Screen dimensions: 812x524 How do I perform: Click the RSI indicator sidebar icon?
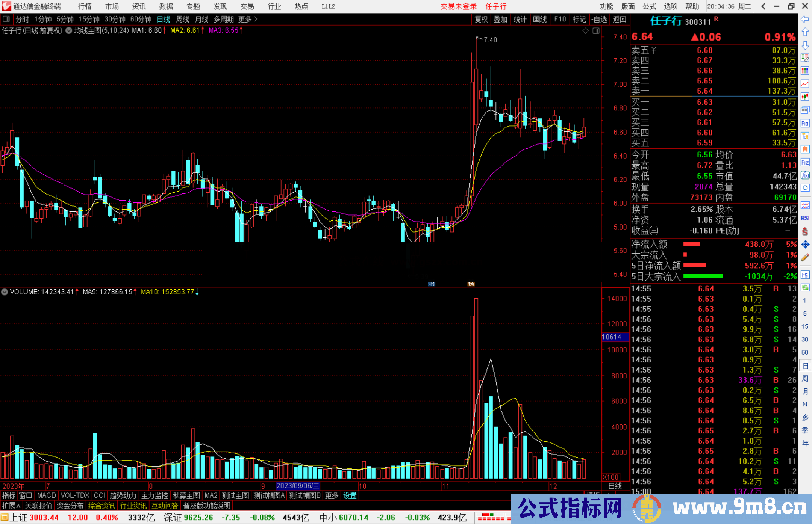click(805, 218)
